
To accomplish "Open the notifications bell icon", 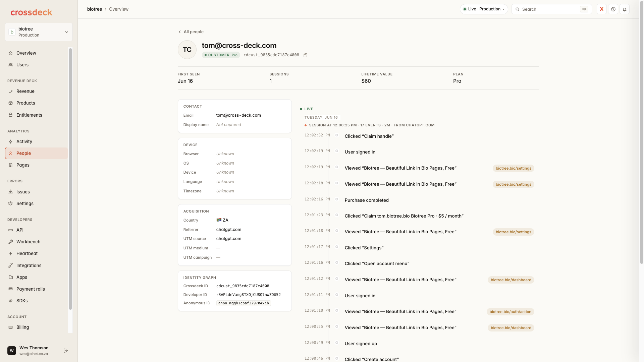I will [x=625, y=9].
